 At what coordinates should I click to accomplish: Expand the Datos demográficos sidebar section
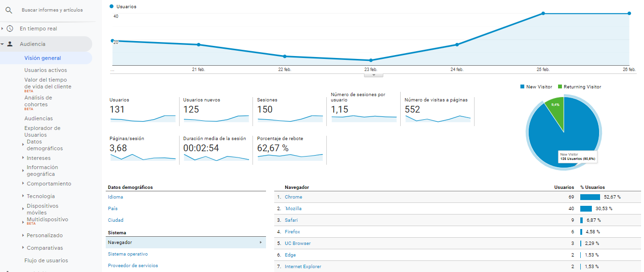[23, 144]
